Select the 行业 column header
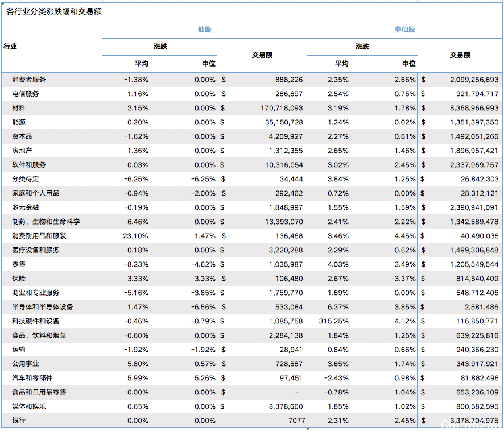Screen dimensions: 504x432 (10, 47)
